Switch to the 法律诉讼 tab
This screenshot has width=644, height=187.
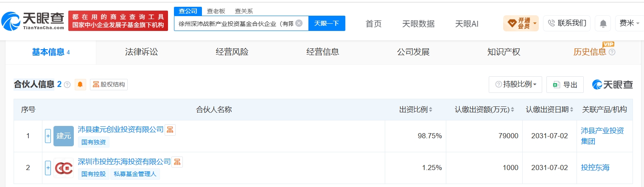(x=141, y=52)
